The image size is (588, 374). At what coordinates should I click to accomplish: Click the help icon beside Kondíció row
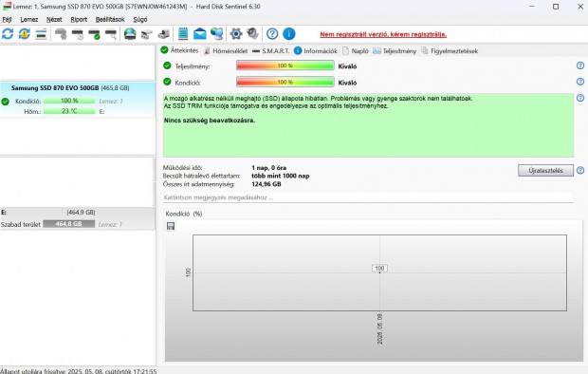click(580, 82)
